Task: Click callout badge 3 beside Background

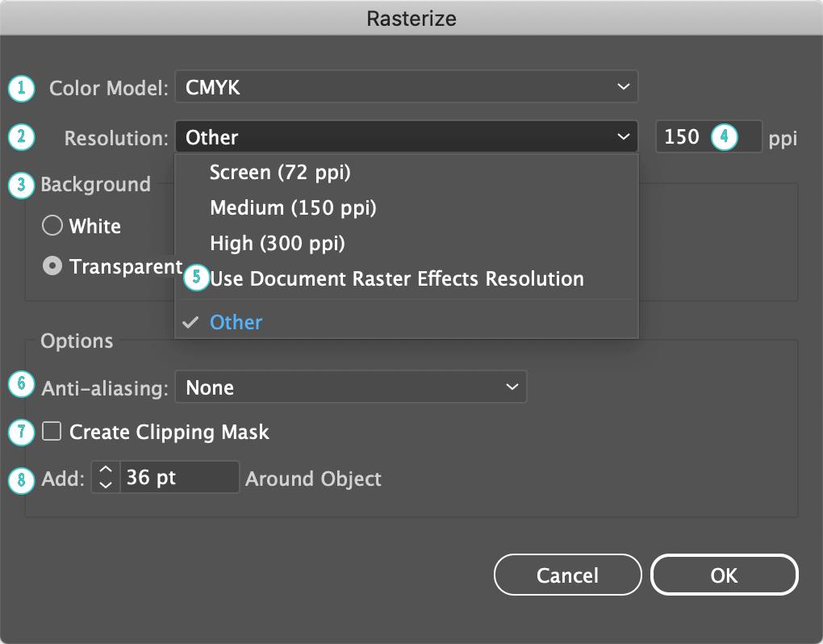Action: pos(22,185)
